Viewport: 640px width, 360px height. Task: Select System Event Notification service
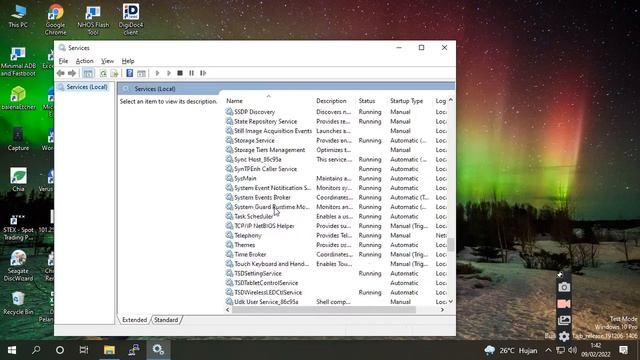coord(336,188)
